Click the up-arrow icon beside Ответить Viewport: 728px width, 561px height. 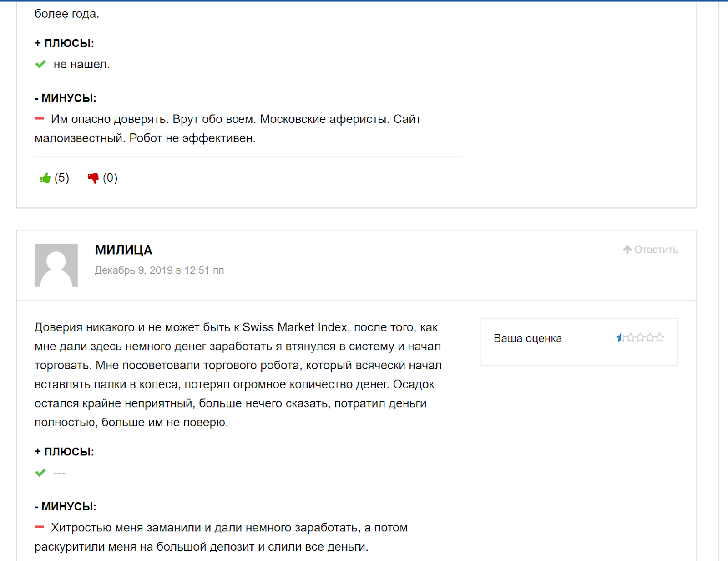pyautogui.click(x=627, y=250)
